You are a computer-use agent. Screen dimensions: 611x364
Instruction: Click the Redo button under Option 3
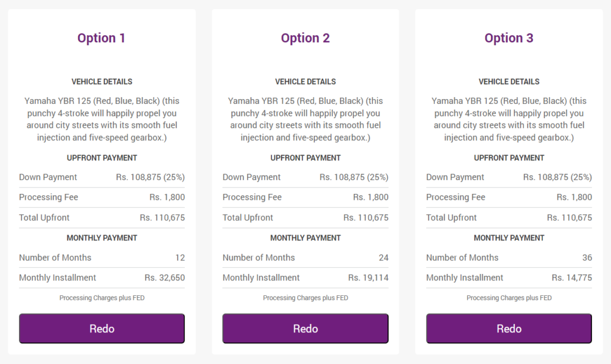pos(509,329)
